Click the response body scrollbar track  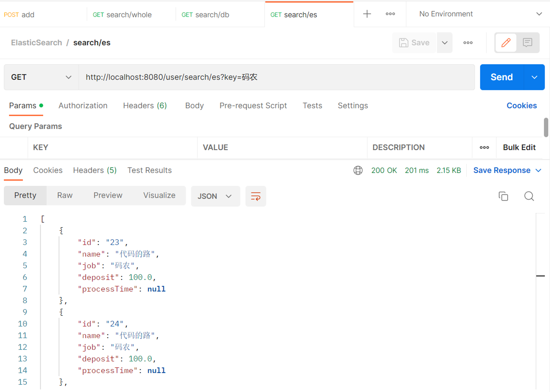(540, 301)
